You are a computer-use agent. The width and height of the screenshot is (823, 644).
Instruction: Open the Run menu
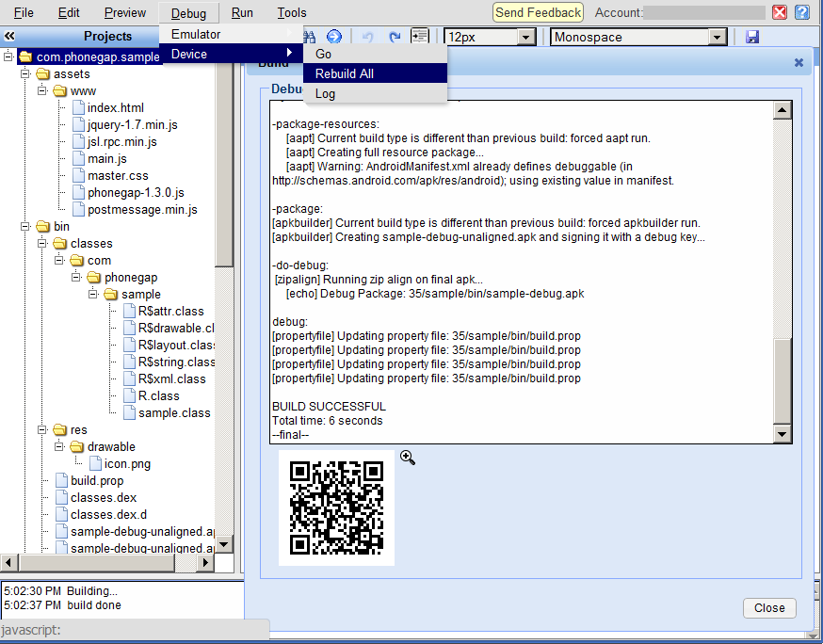[x=242, y=12]
